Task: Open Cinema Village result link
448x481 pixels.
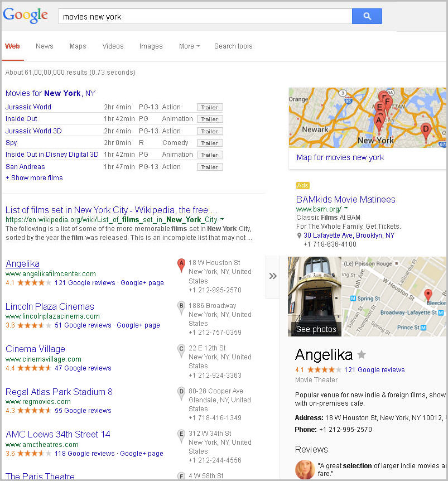Action: tap(35, 349)
